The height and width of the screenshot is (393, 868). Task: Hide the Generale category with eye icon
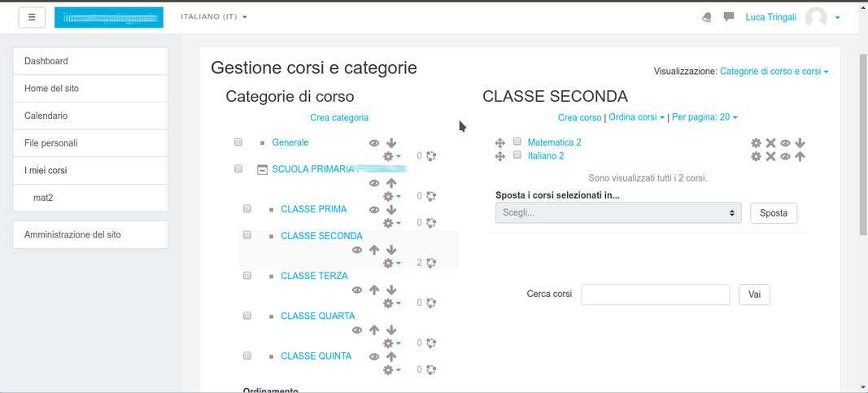(374, 143)
